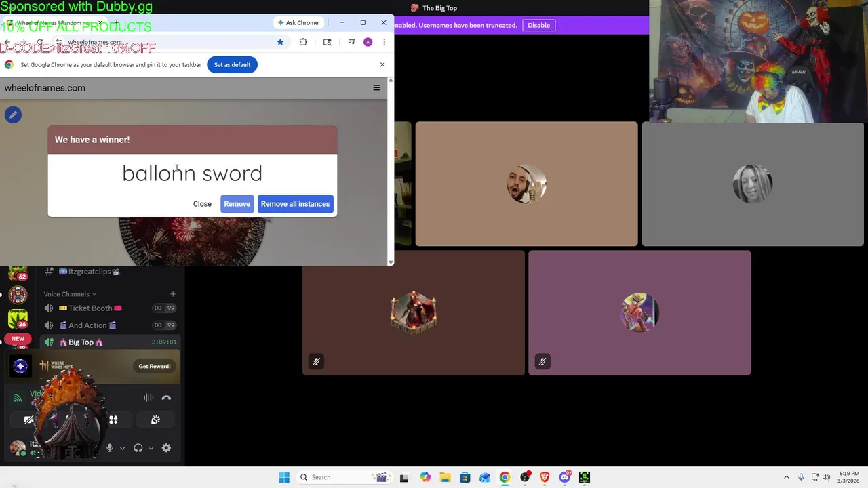
Task: Open Discord user settings gear
Action: coord(166,448)
